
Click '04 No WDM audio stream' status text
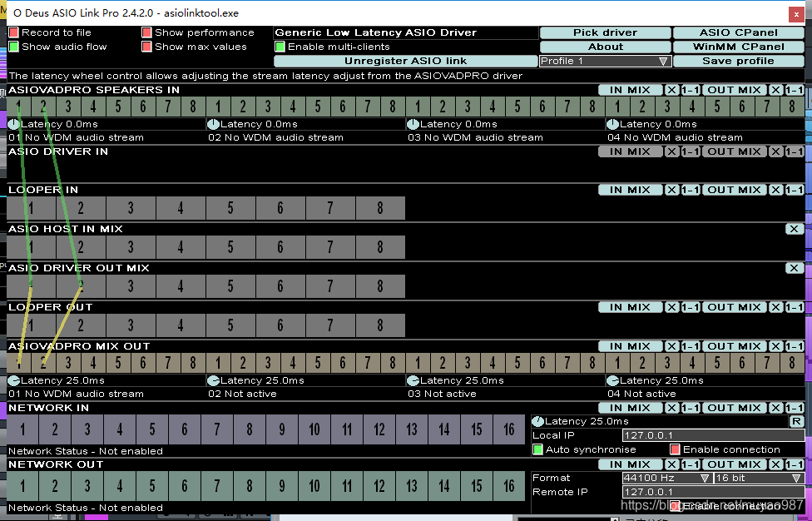tap(675, 138)
